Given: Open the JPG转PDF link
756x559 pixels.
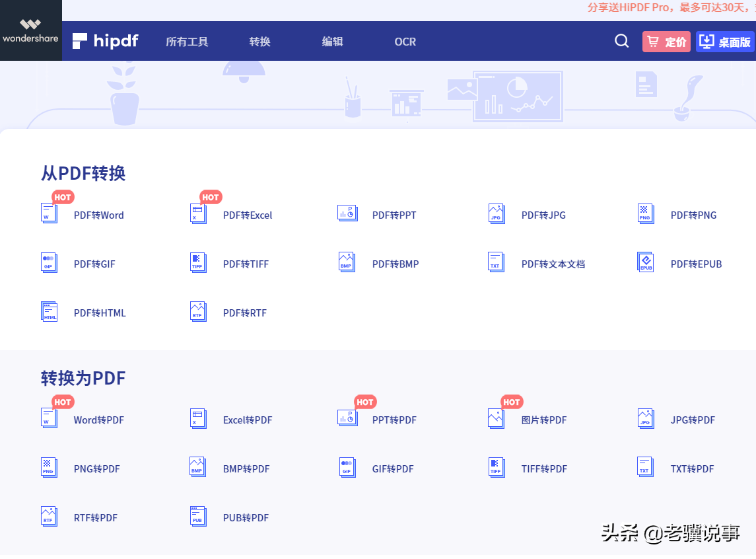Looking at the screenshot, I should 693,421.
